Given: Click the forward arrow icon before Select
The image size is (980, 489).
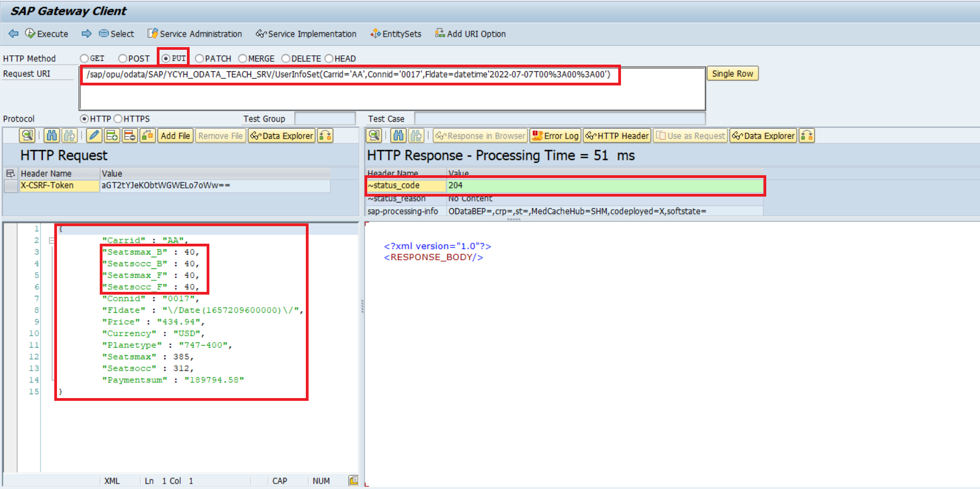Looking at the screenshot, I should coord(87,34).
